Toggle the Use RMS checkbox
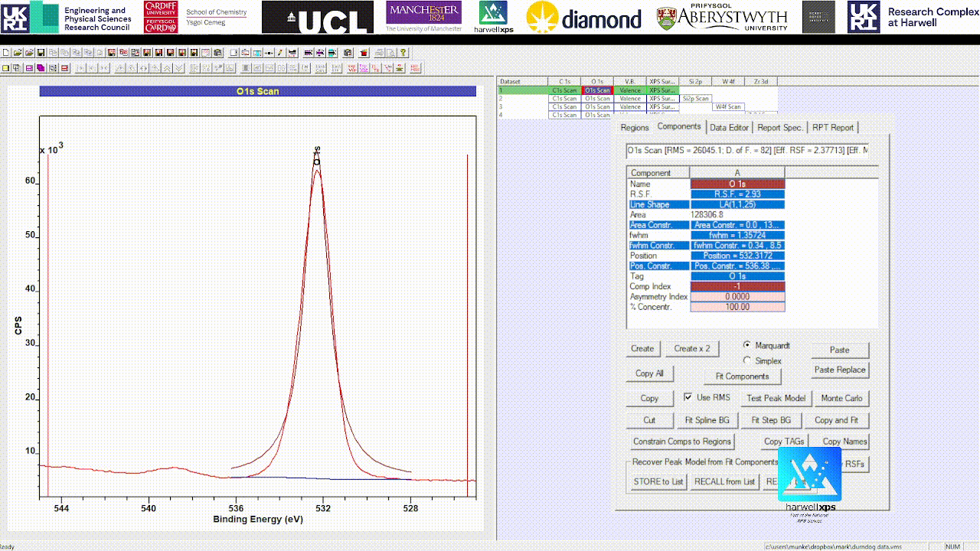 pos(688,398)
